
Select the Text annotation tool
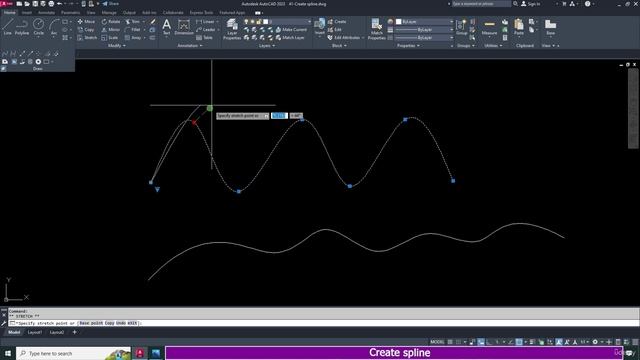(167, 27)
